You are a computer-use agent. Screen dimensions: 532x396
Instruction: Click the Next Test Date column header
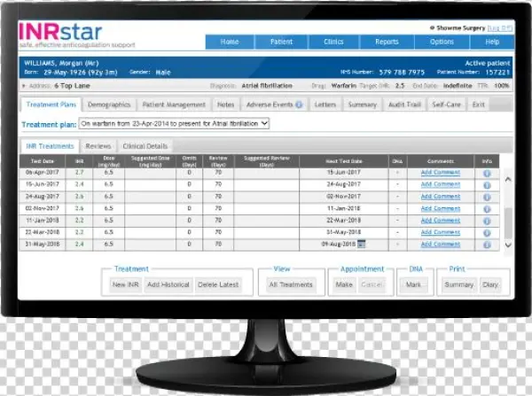coord(344,161)
